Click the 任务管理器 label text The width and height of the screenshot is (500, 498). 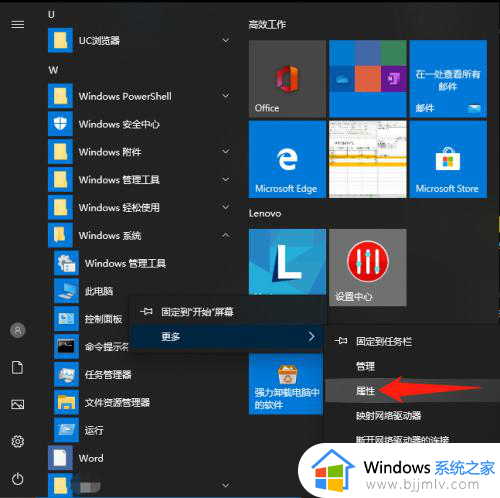108,374
